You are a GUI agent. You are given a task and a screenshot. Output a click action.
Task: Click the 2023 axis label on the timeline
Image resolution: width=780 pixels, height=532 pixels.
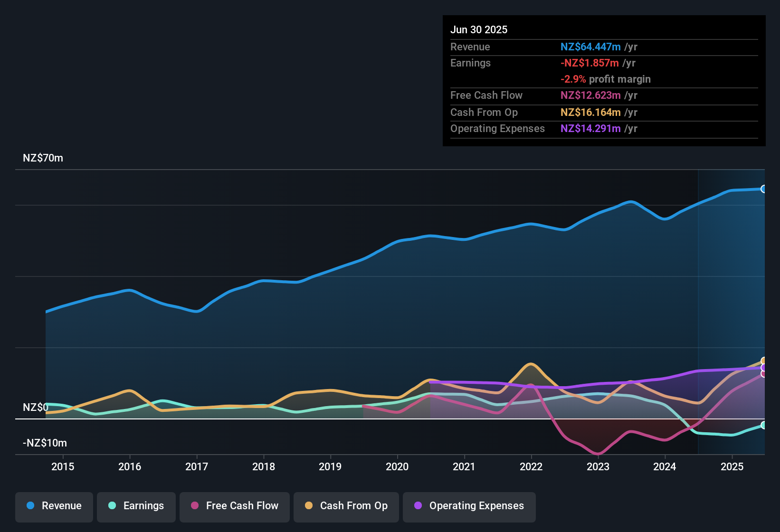[598, 467]
